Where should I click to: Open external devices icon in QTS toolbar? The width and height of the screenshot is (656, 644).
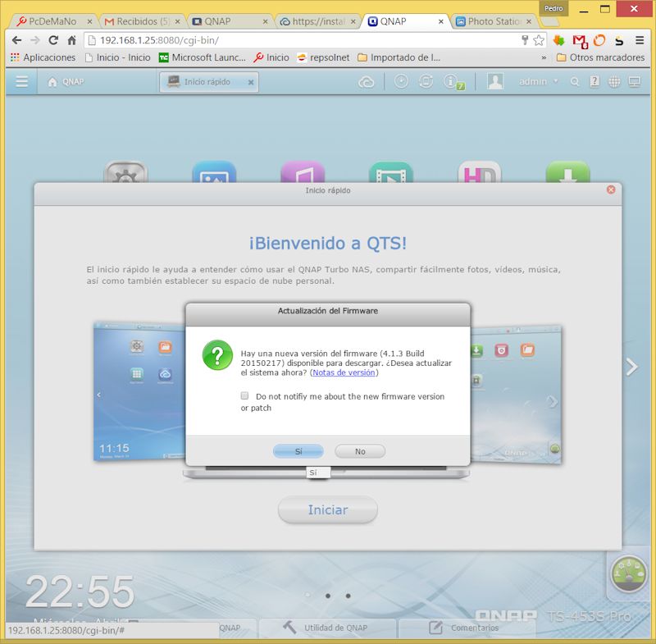click(426, 81)
